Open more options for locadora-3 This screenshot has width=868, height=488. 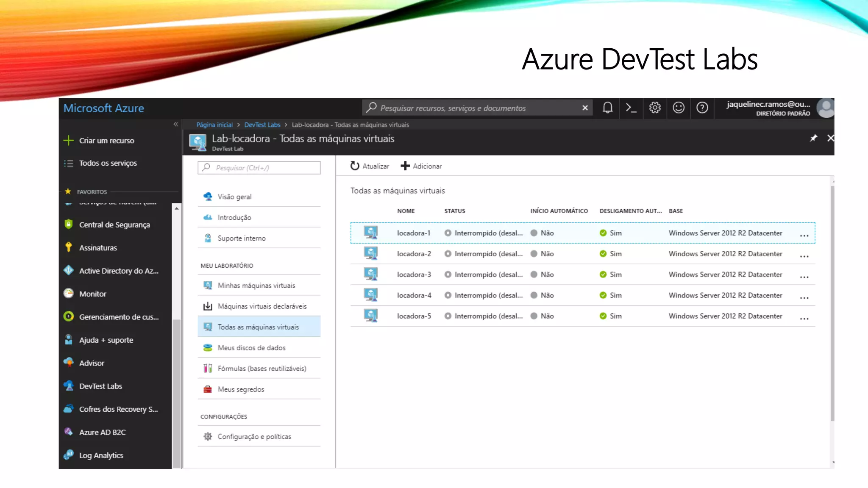804,277
